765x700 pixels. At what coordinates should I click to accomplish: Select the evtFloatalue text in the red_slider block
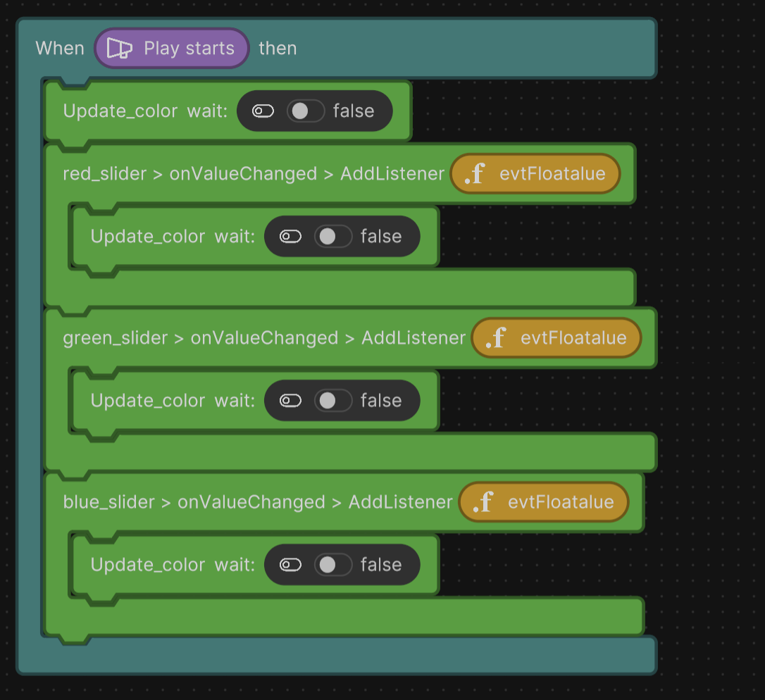click(552, 173)
